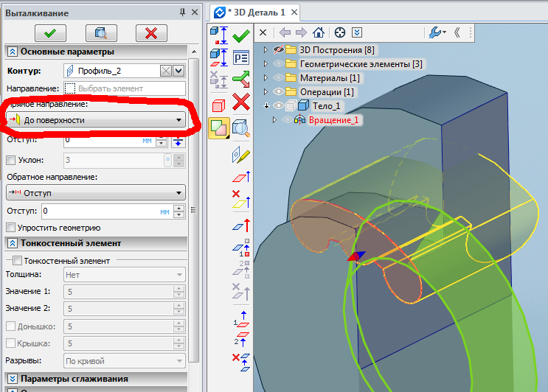The height and width of the screenshot is (392, 548).
Task: Click the panel's scroll-up arrow
Action: [194, 52]
